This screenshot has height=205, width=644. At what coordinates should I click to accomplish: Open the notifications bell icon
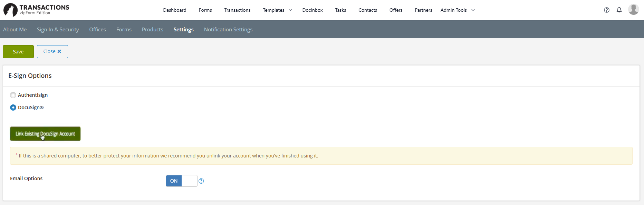619,10
